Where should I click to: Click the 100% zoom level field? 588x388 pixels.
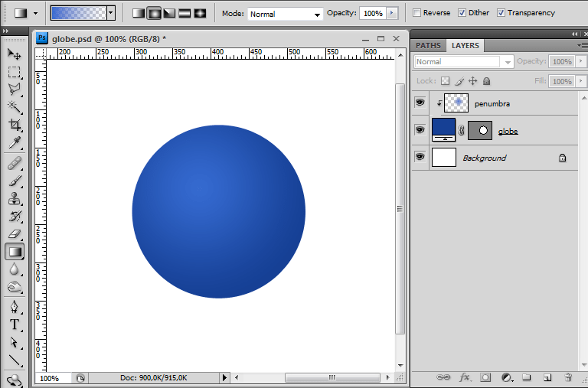(49, 378)
